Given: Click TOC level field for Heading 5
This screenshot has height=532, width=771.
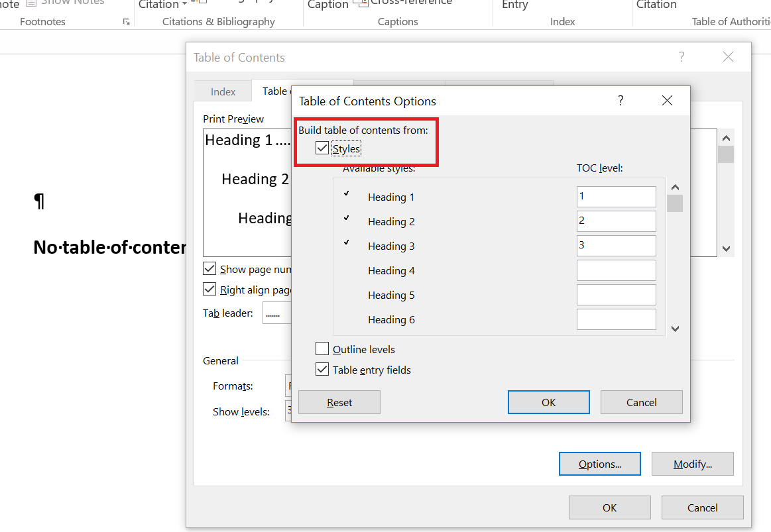Looking at the screenshot, I should pos(616,295).
